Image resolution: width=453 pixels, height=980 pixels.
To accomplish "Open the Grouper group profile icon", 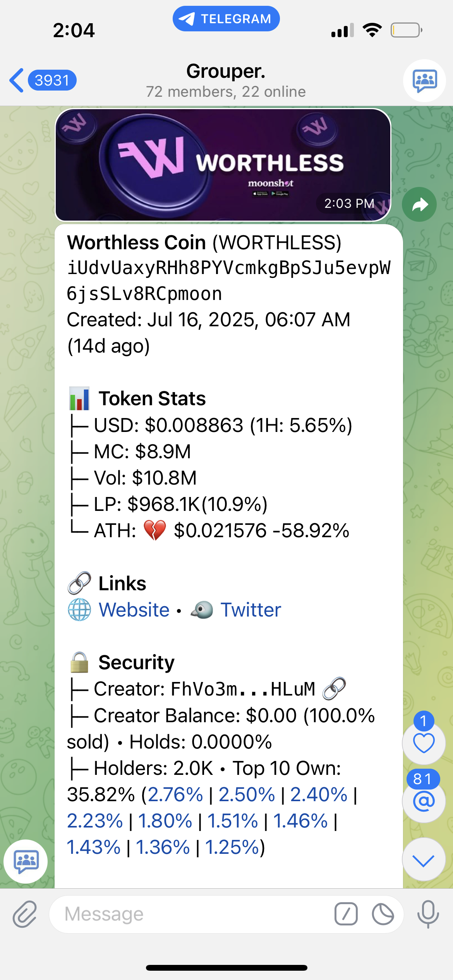I will click(x=424, y=81).
